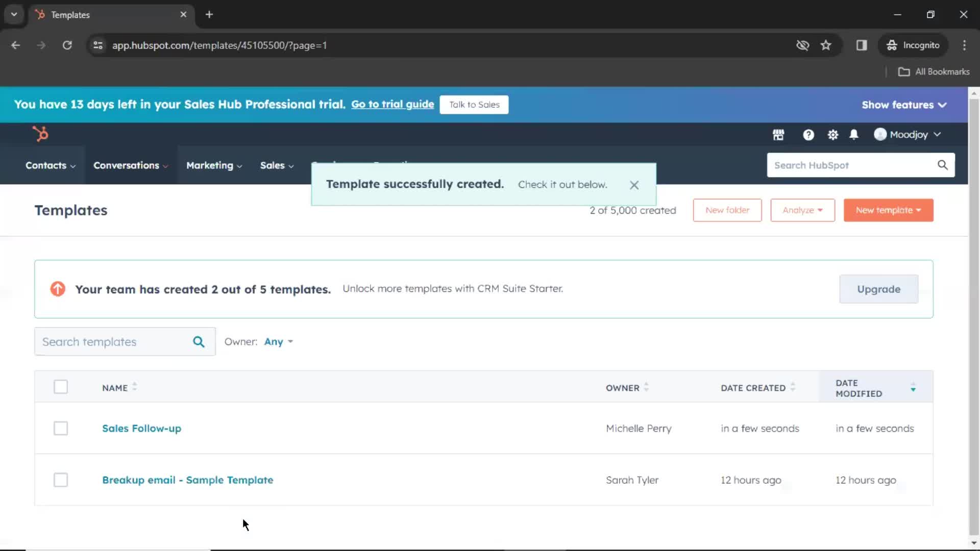The width and height of the screenshot is (980, 551).
Task: Open a new browser tab
Action: [x=209, y=14]
